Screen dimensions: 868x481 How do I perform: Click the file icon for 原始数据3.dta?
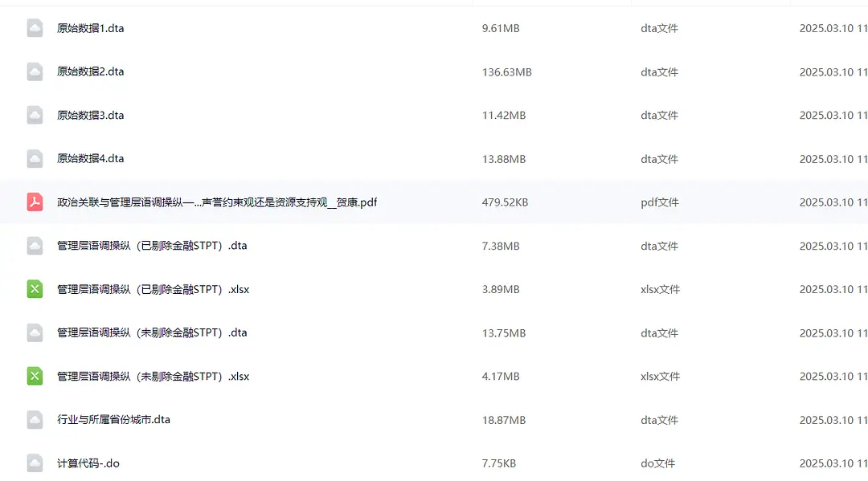pos(35,115)
